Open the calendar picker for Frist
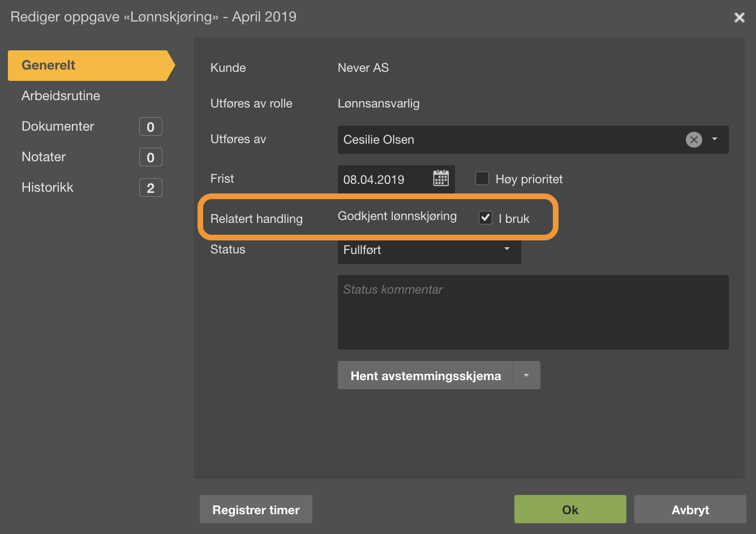Viewport: 756px width, 534px height. tap(441, 178)
